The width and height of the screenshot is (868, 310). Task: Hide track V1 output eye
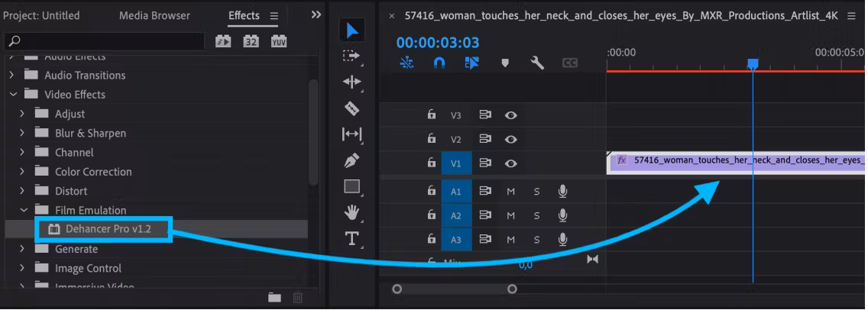[x=511, y=163]
